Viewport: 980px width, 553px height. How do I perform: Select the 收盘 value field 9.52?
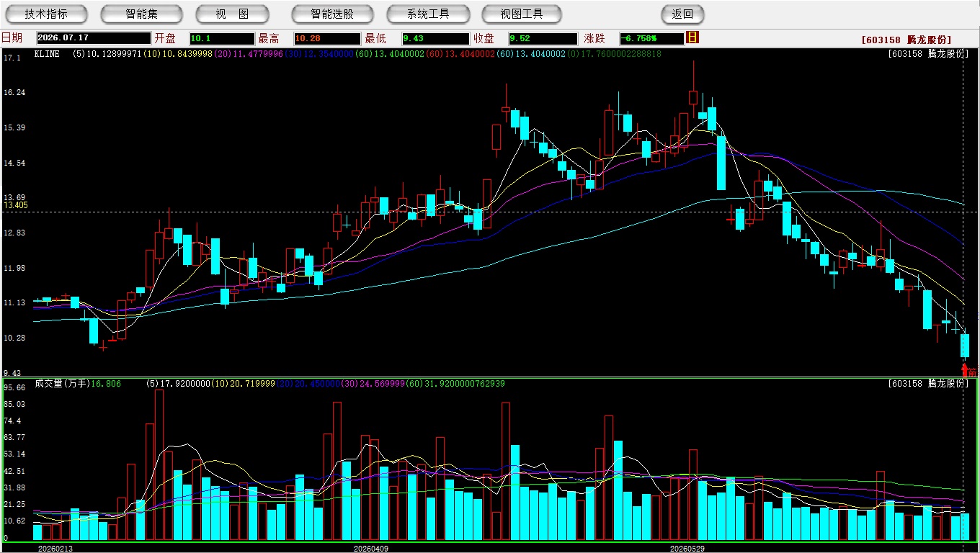(x=543, y=39)
